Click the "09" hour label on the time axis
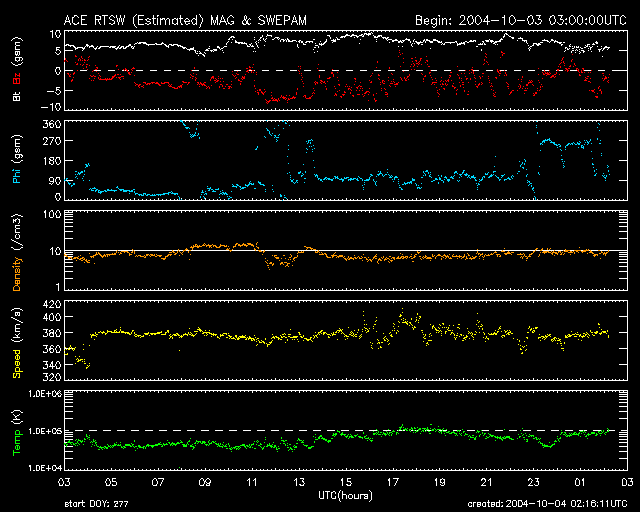The image size is (640, 512). click(x=205, y=482)
